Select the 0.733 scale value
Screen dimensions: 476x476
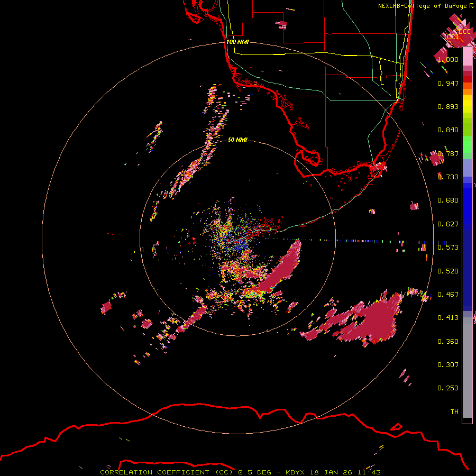tap(448, 177)
